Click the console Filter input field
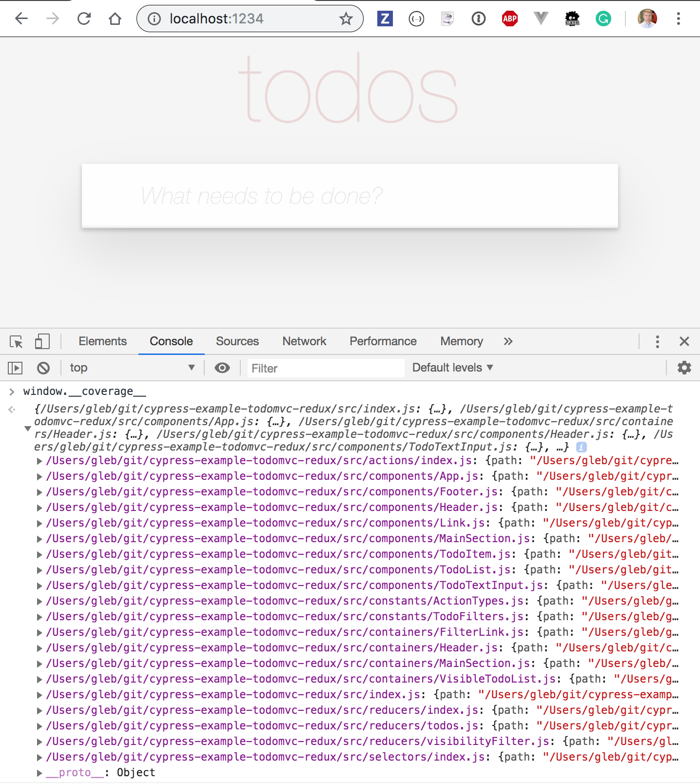Viewport: 700px width, 784px height. pyautogui.click(x=326, y=369)
